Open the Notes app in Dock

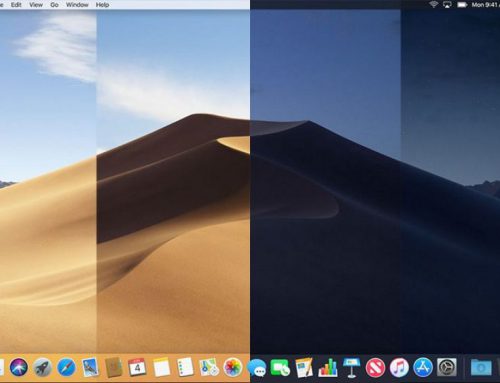point(161,367)
